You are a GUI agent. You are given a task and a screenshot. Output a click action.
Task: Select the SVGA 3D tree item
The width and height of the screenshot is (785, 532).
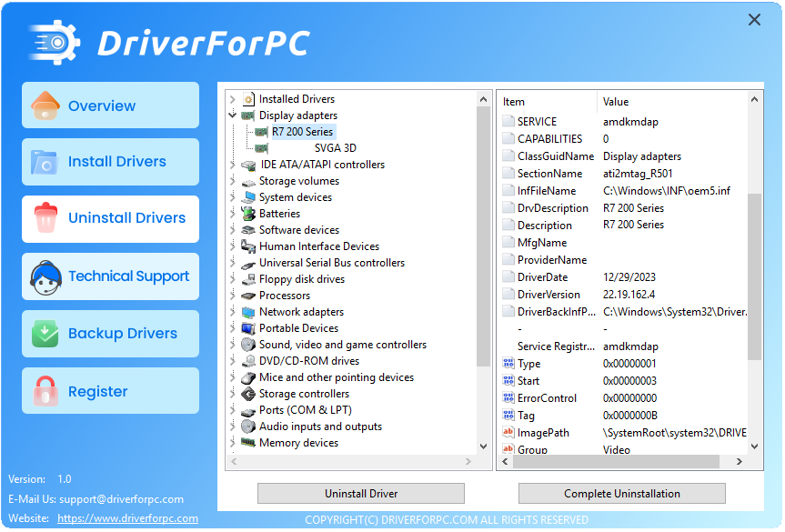(x=336, y=148)
